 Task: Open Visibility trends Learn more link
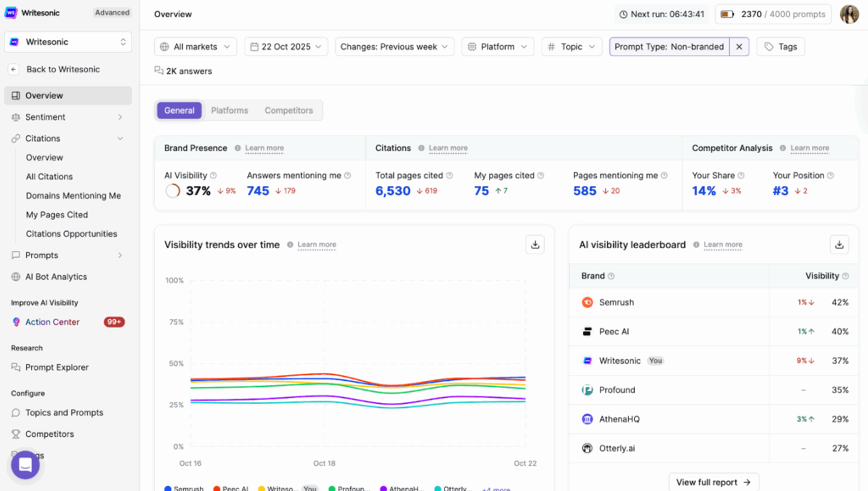[x=317, y=245]
